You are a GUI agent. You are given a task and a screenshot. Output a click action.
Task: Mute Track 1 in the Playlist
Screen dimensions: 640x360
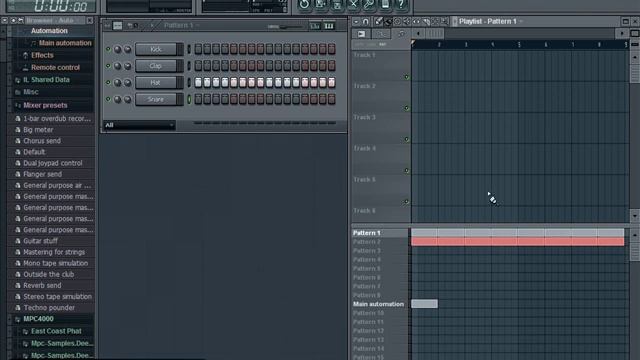406,77
